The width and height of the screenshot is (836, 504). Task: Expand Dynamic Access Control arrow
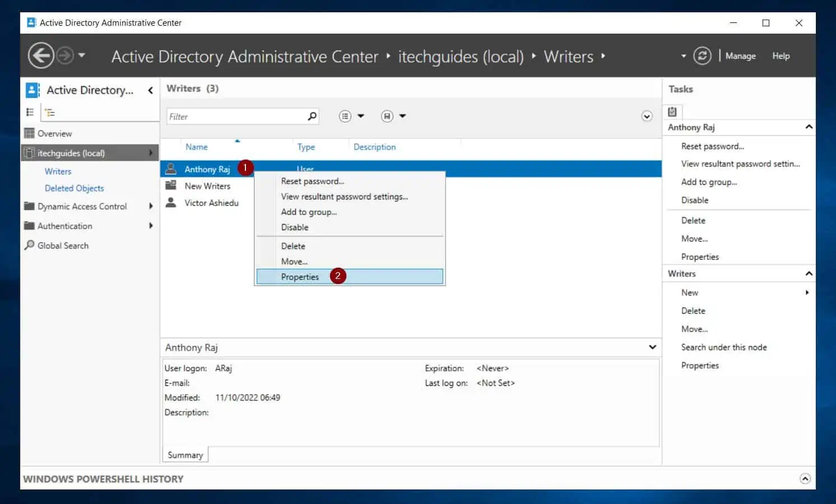coord(151,206)
